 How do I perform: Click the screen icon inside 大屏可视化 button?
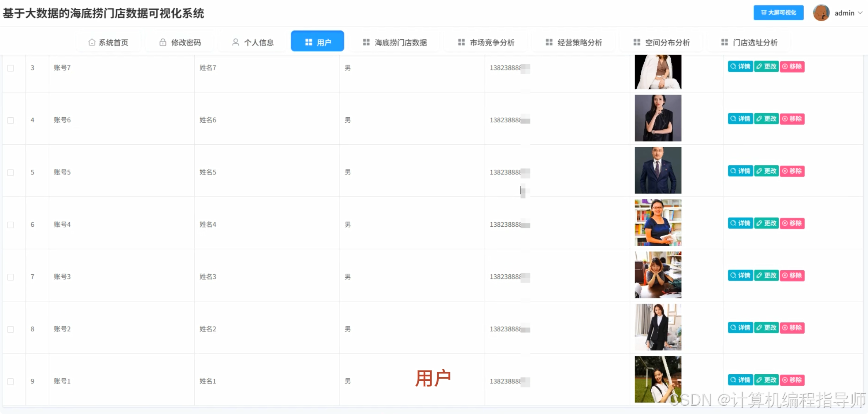pos(764,12)
